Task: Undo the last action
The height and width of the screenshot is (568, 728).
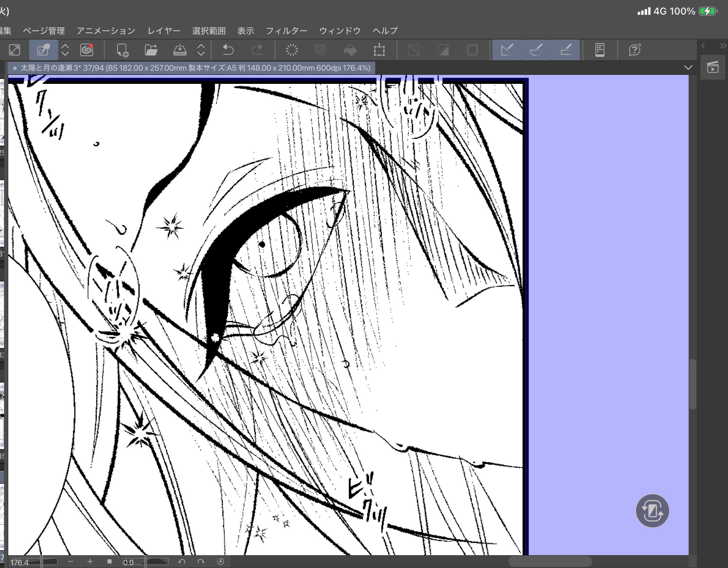Action: coord(228,50)
